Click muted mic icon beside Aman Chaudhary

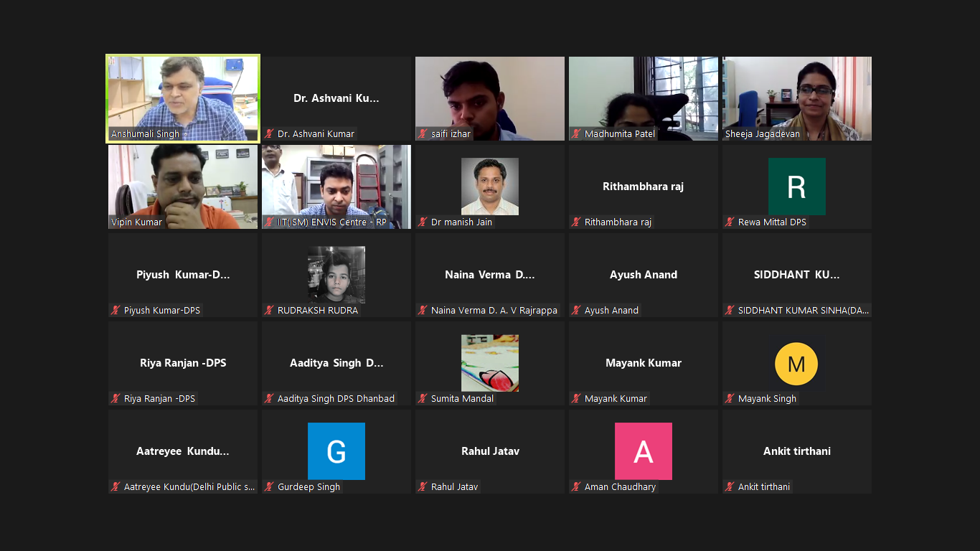point(576,487)
